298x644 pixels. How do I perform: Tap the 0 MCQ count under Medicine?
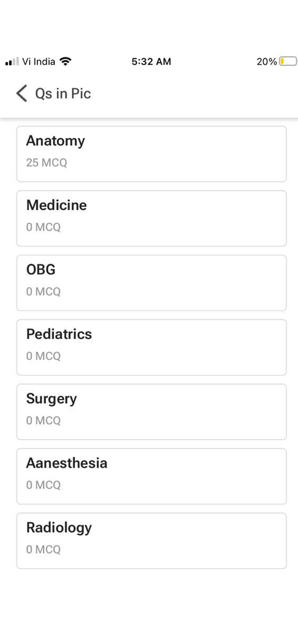click(x=43, y=228)
